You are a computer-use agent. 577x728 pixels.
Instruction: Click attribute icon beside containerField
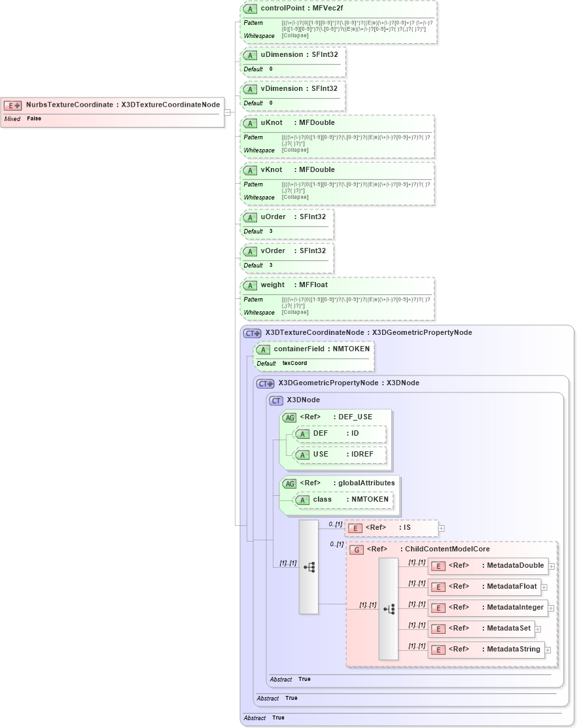pos(263,349)
